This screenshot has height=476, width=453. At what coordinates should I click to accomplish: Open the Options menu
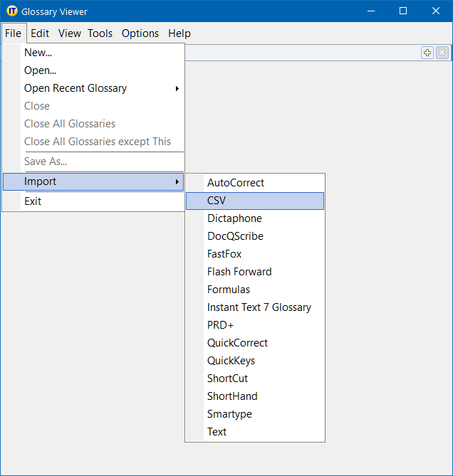pos(140,33)
